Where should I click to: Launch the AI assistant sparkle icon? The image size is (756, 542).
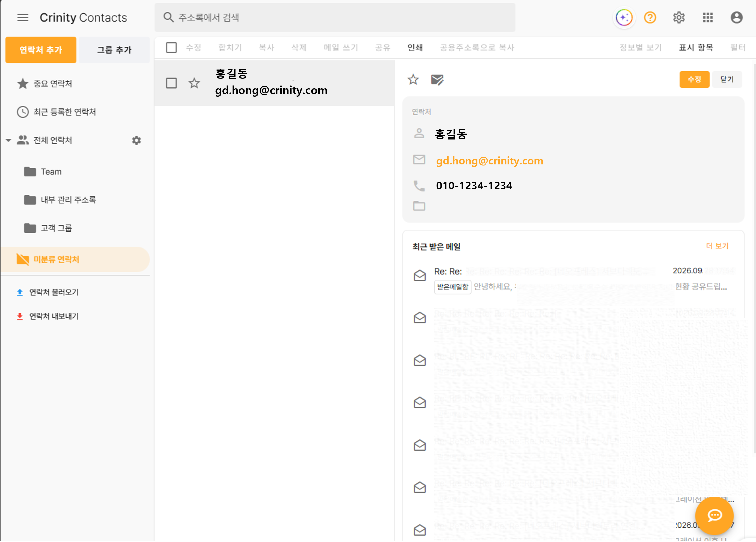pos(624,17)
